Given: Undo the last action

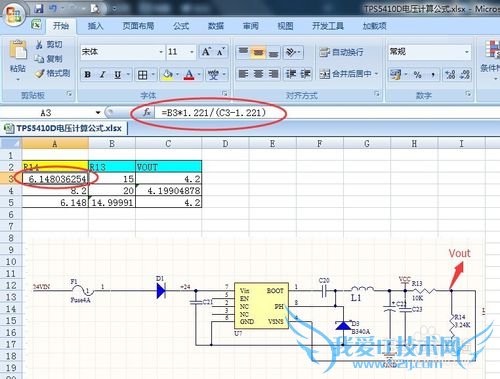Looking at the screenshot, I should pyautogui.click(x=53, y=8).
